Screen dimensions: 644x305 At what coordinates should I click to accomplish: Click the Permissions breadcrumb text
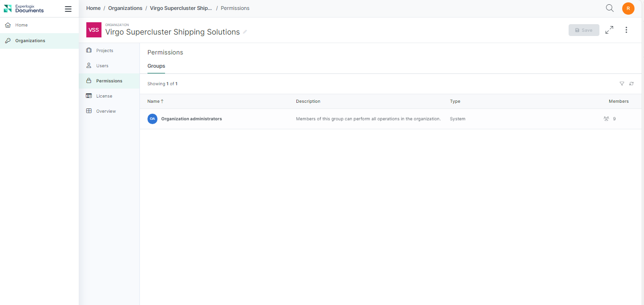[x=235, y=8]
